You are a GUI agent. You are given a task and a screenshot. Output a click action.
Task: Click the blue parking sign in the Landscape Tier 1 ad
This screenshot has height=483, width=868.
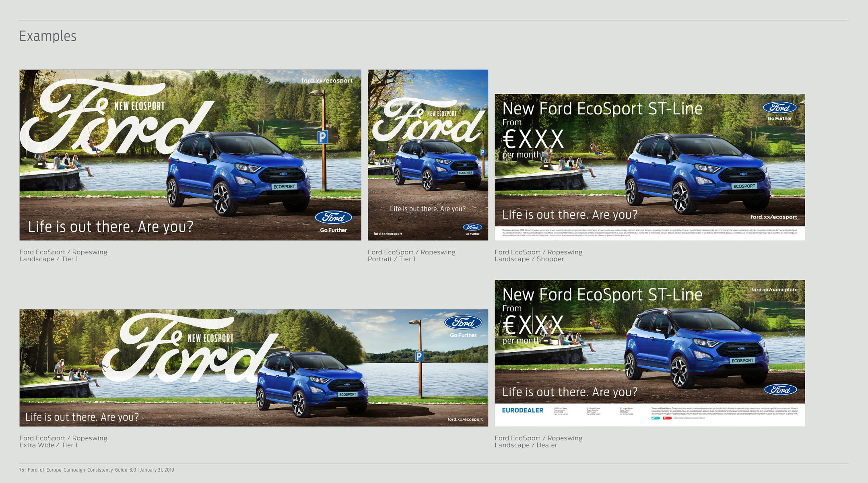click(322, 137)
